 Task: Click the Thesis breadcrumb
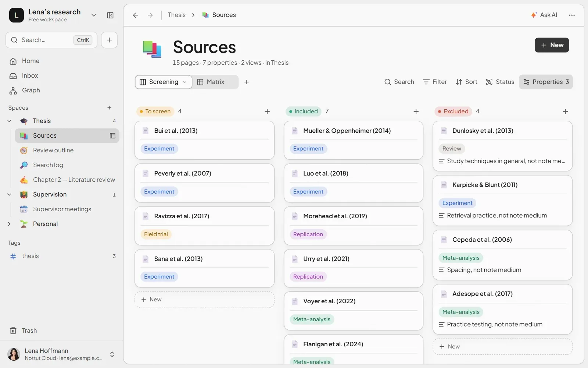pyautogui.click(x=177, y=15)
